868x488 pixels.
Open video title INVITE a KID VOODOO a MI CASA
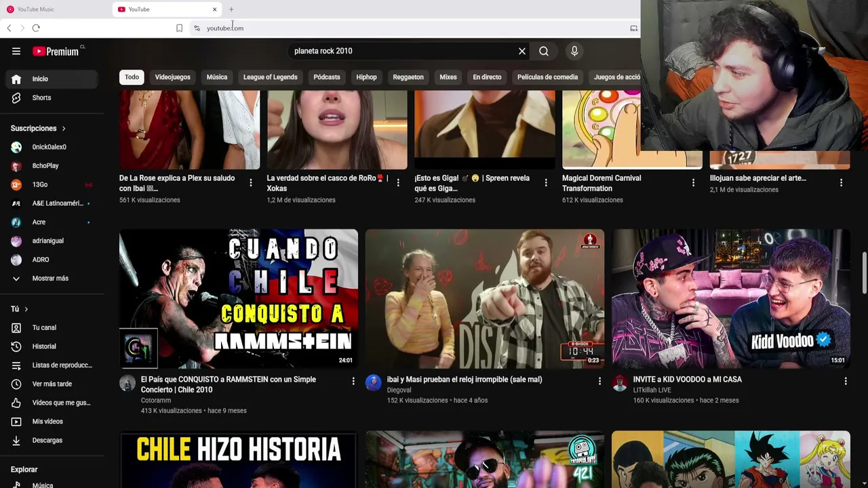click(688, 380)
